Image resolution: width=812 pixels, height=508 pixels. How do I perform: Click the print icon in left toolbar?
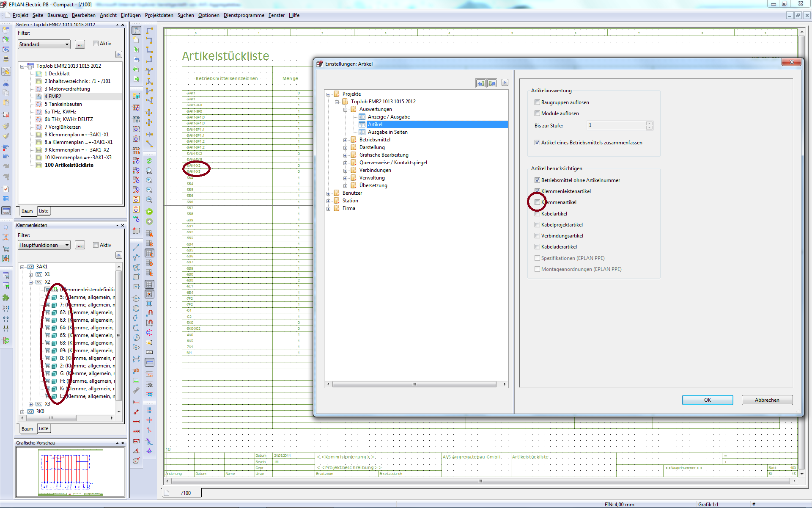click(6, 60)
